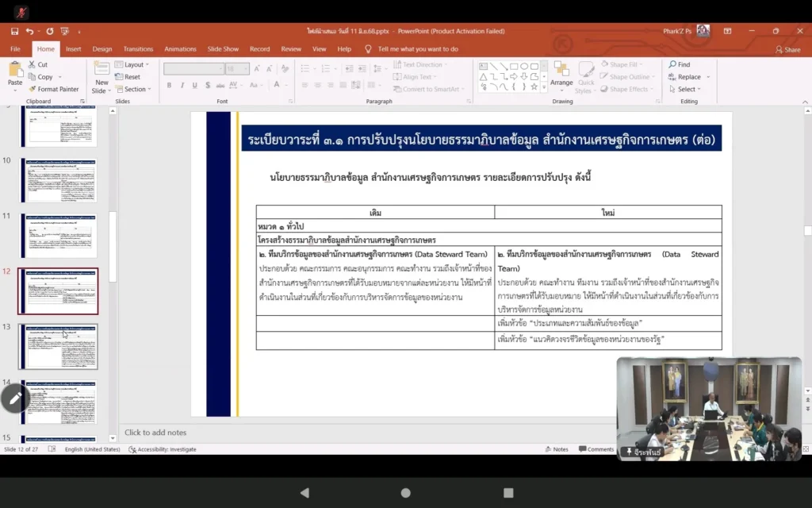Click the 'Click to add notes' field
The width and height of the screenshot is (812, 508).
coord(155,433)
